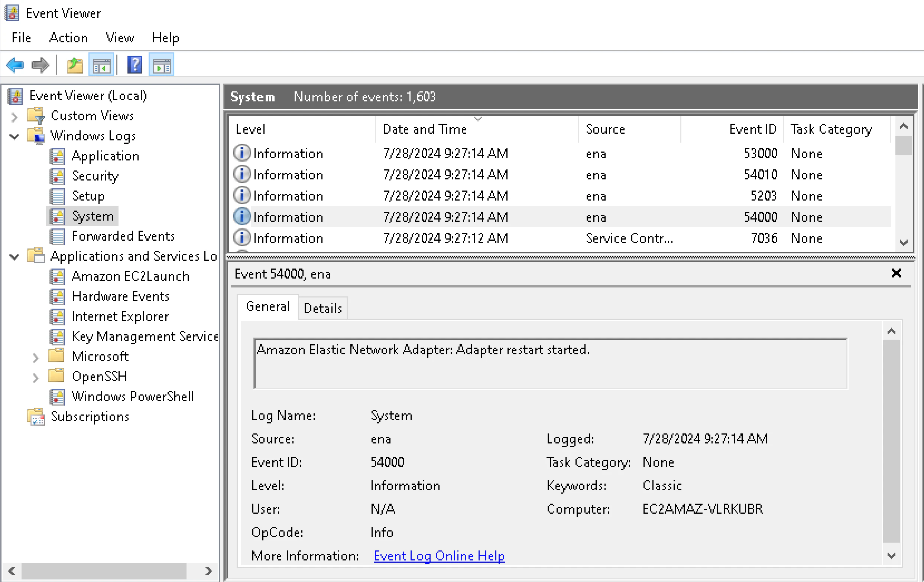Sort by the Date and Time column header
This screenshot has width=924, height=582.
tap(476, 129)
